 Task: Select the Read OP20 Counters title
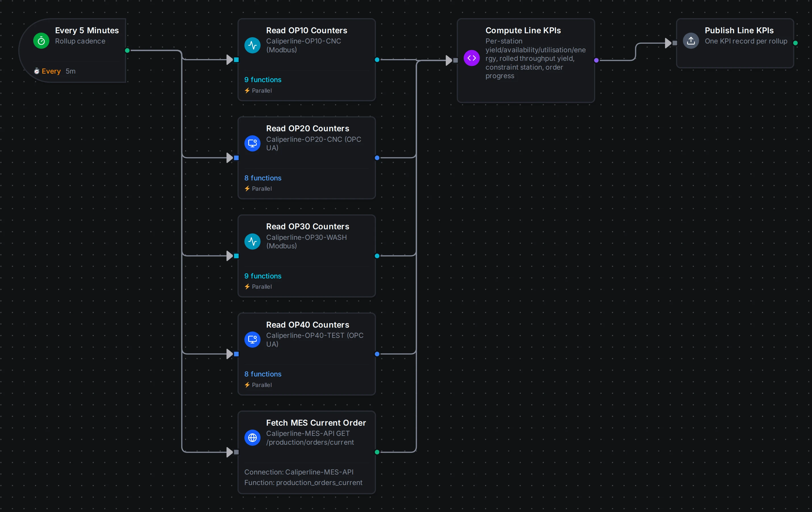(307, 128)
